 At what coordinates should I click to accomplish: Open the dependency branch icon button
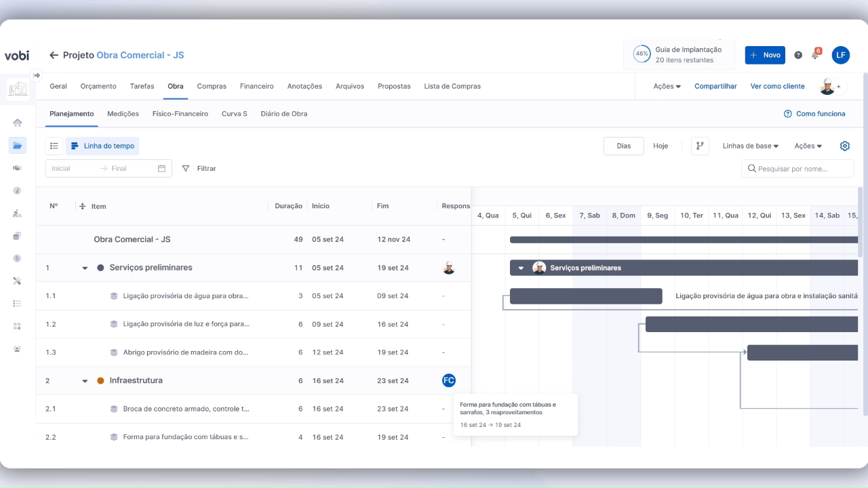[700, 146]
